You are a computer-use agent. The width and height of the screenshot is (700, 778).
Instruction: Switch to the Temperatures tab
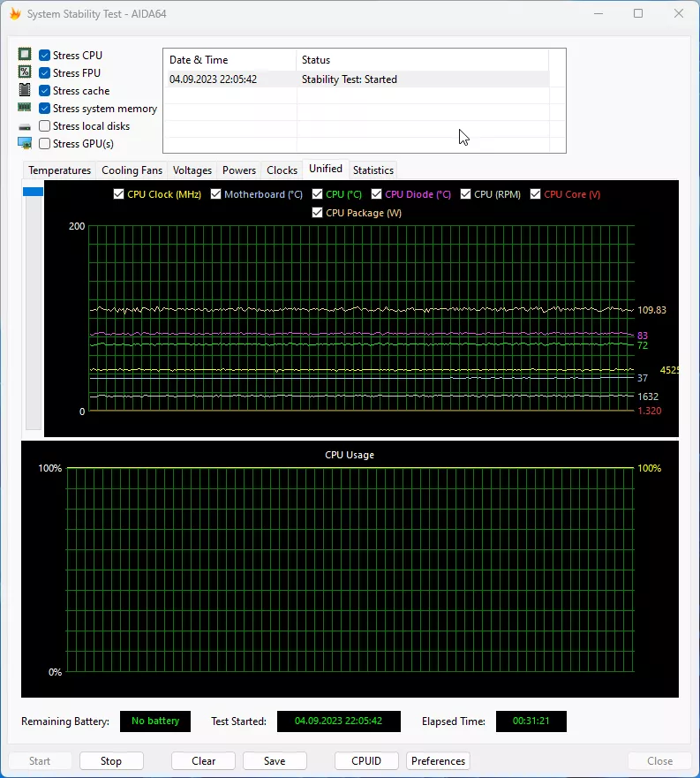click(x=59, y=170)
